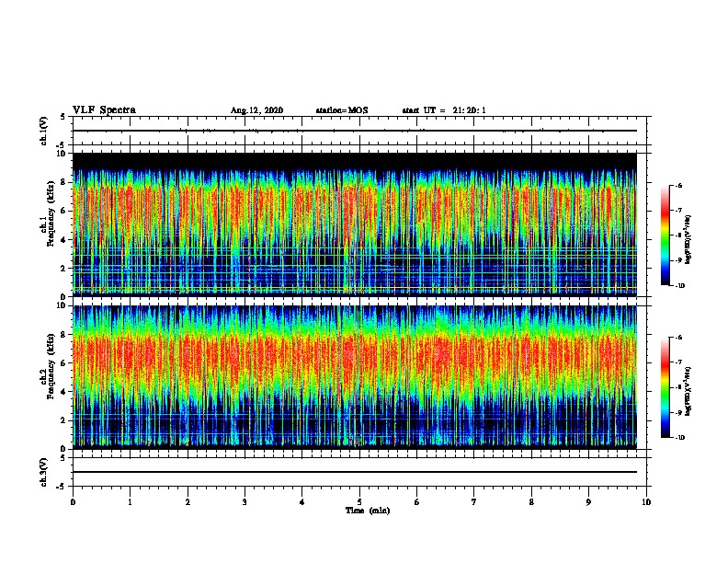Click the ch.1 frequency axis "10" tick label

62,154
